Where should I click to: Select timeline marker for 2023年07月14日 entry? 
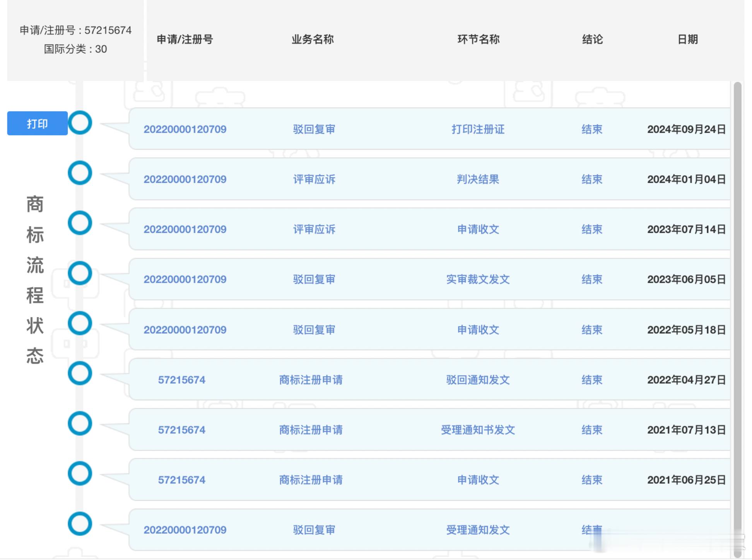click(80, 223)
